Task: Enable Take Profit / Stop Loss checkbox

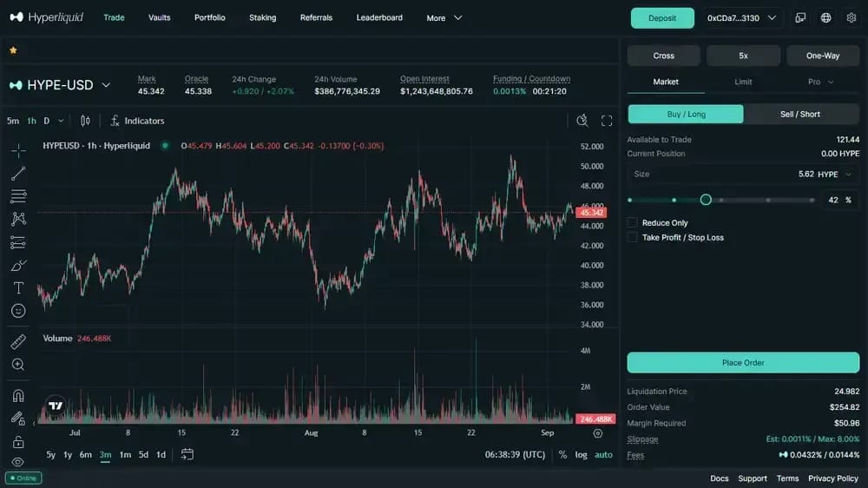Action: 632,237
